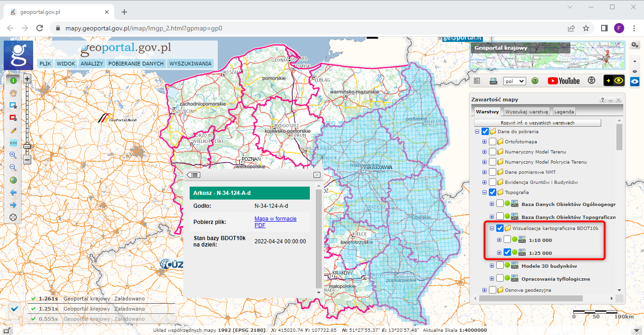Click the zoom-in magnifier tool

coord(13,155)
